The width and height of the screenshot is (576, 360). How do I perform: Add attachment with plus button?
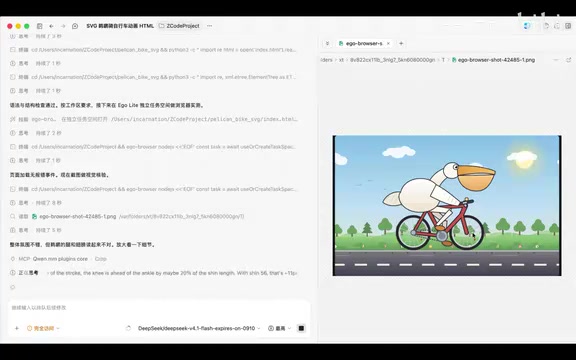(17, 328)
